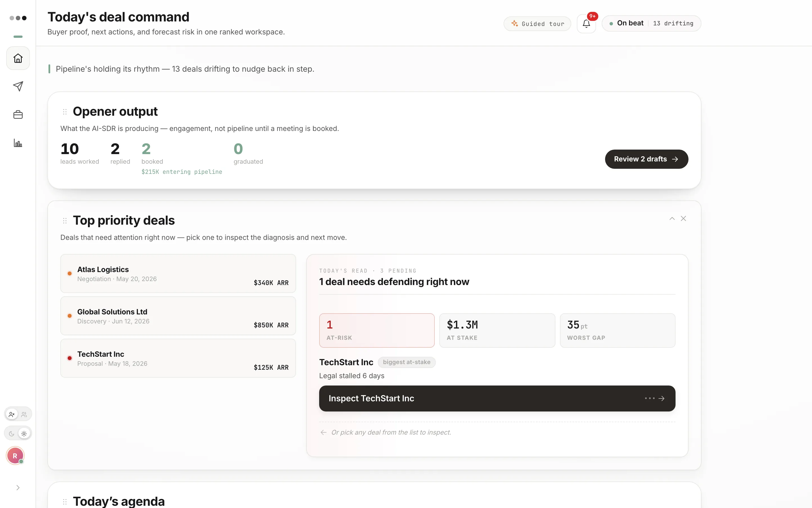This screenshot has width=812, height=508.
Task: Click Inspect TechStart Inc button
Action: point(497,398)
